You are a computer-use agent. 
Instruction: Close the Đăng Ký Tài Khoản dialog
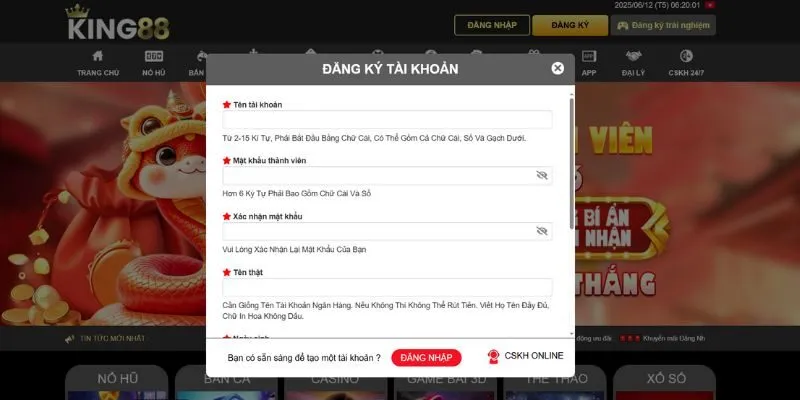558,68
